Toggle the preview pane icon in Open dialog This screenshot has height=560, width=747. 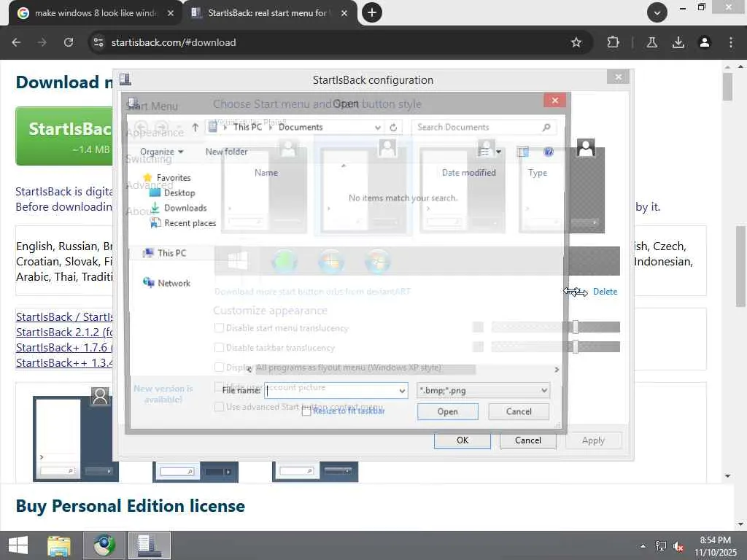tap(522, 152)
